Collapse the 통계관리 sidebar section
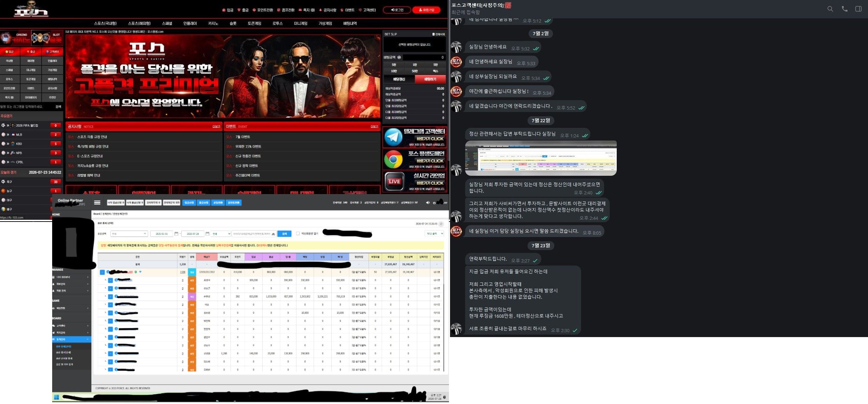The width and height of the screenshot is (868, 404). click(72, 340)
